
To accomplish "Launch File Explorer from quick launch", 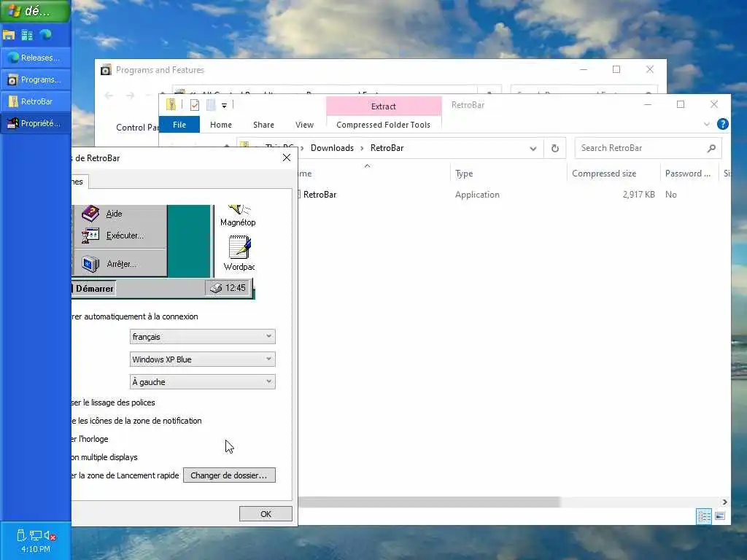I will coord(9,35).
